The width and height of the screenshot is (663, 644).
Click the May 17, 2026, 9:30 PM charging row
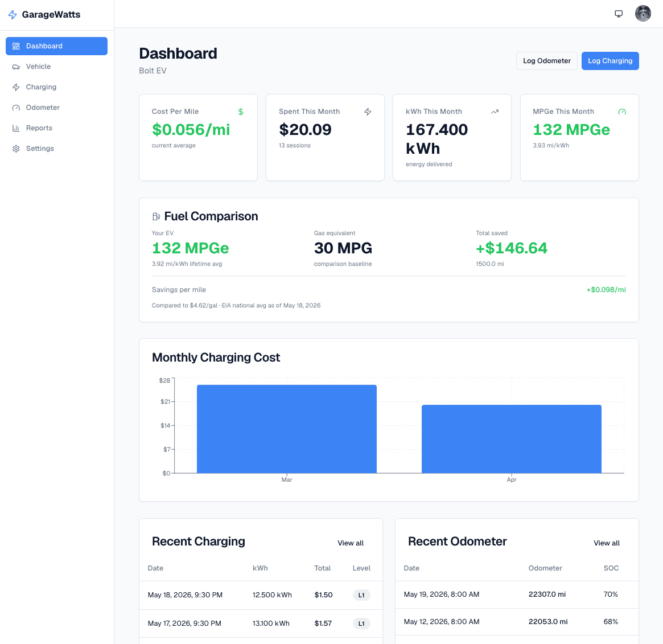point(261,624)
